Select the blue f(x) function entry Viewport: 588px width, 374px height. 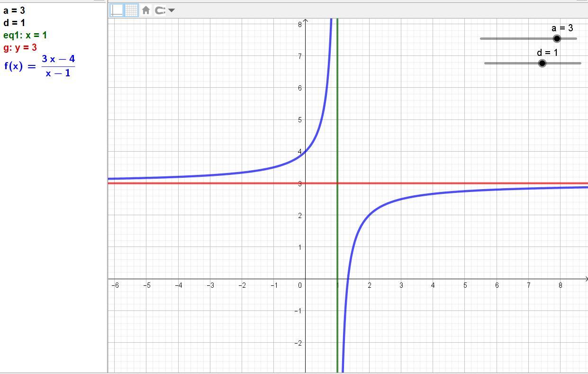point(40,66)
